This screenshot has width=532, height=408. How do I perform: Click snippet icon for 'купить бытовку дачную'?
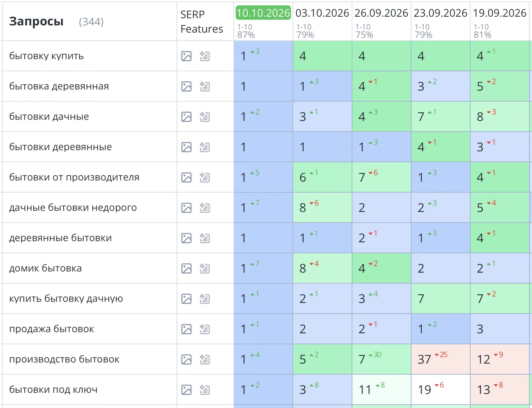(x=205, y=299)
